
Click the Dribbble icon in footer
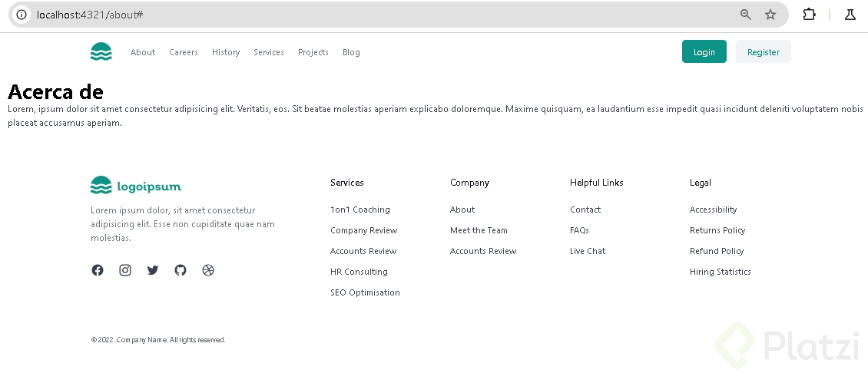click(x=208, y=270)
